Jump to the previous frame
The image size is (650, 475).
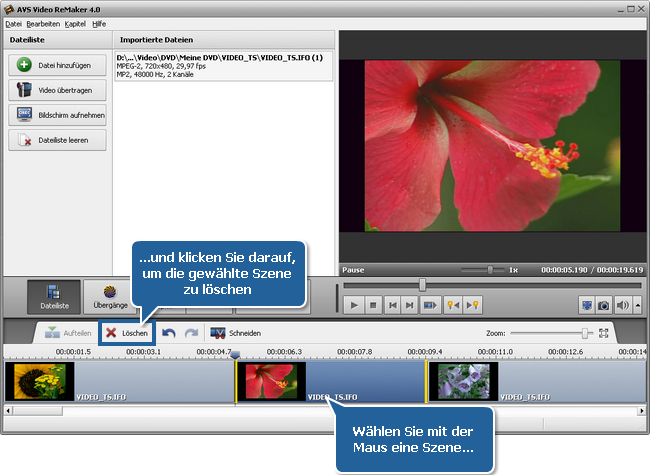coord(392,304)
